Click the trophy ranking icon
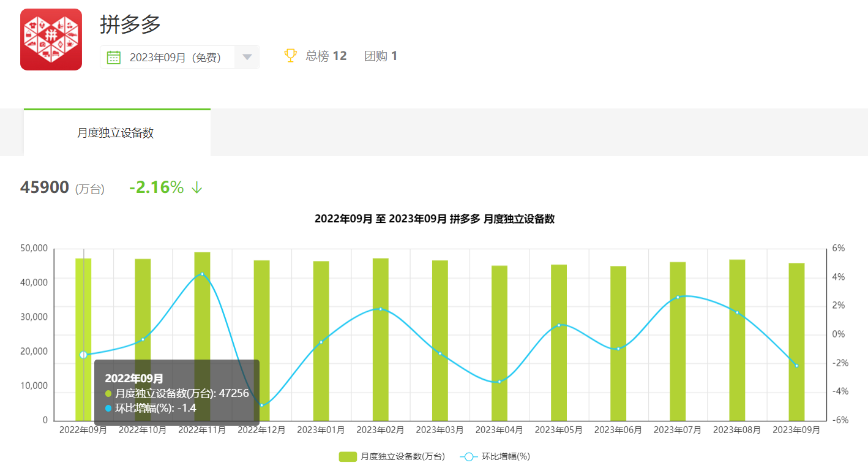The width and height of the screenshot is (868, 468). coord(290,56)
